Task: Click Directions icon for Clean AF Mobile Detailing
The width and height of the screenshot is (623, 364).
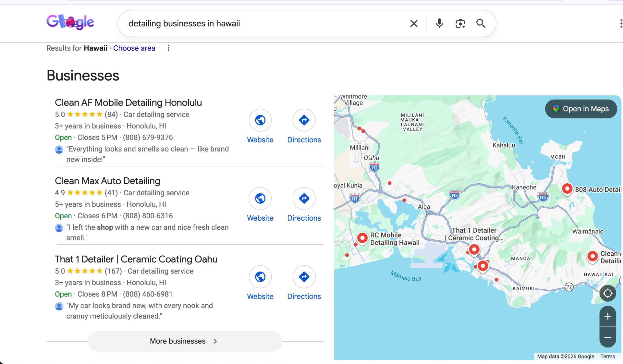Action: pos(304,120)
